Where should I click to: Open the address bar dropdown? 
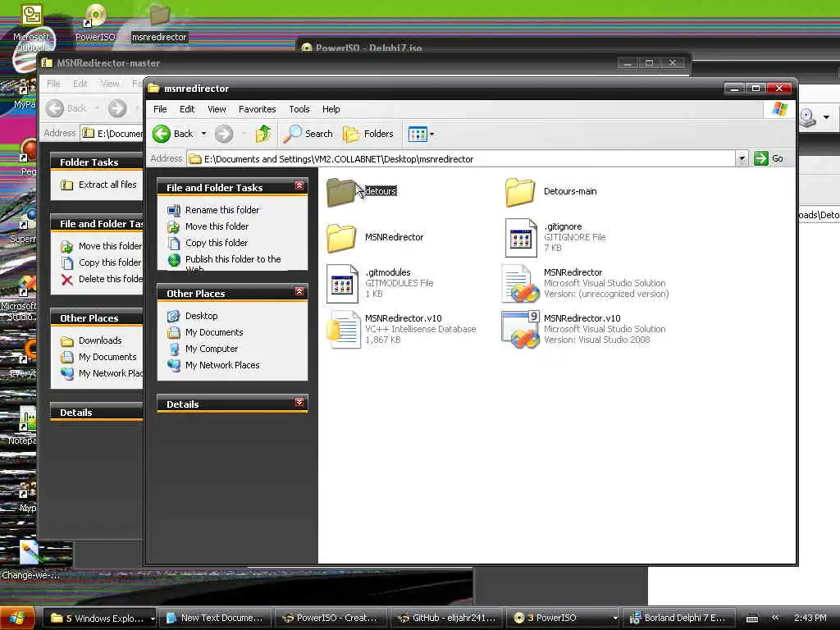point(742,158)
